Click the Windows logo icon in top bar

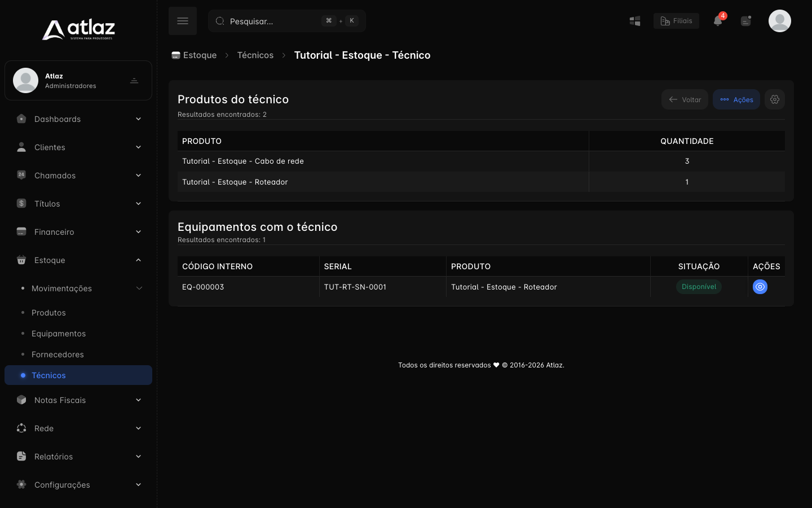(635, 21)
